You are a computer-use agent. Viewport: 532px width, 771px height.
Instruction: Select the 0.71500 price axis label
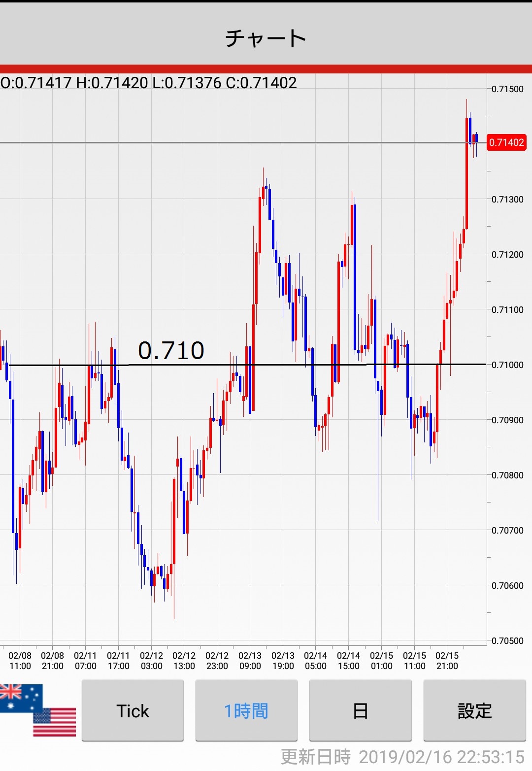(507, 89)
